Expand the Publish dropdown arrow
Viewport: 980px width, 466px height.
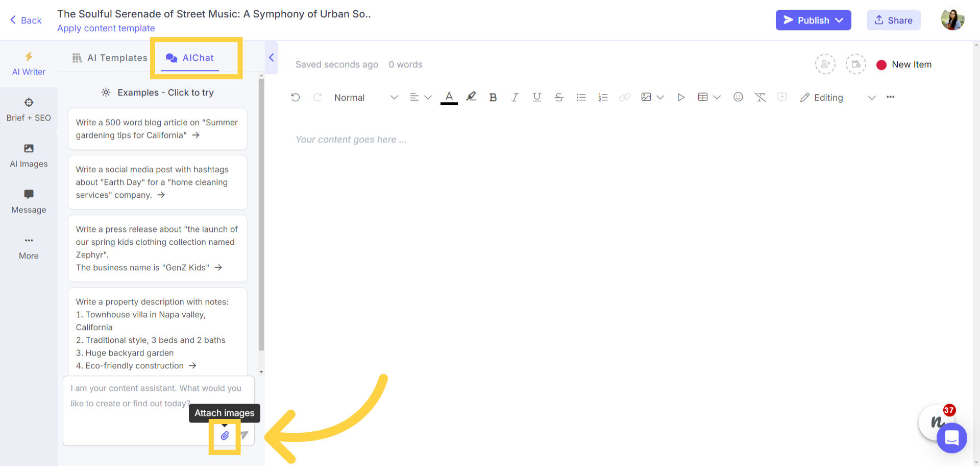(840, 20)
